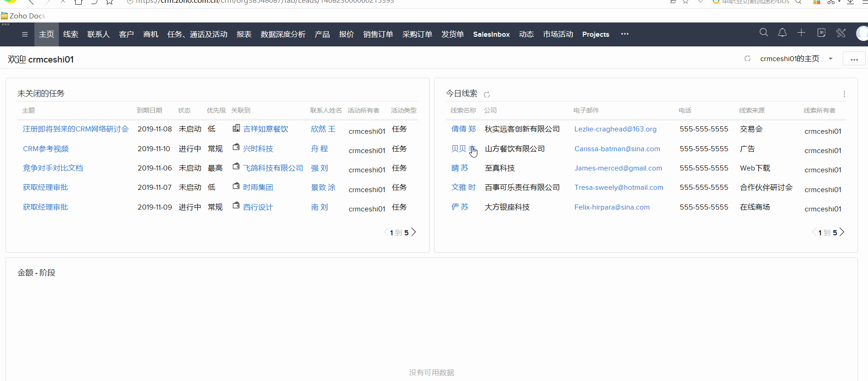Open task 注册即将到来的CRM网络研讨会
Viewport: 868px width, 381px height.
click(76, 129)
